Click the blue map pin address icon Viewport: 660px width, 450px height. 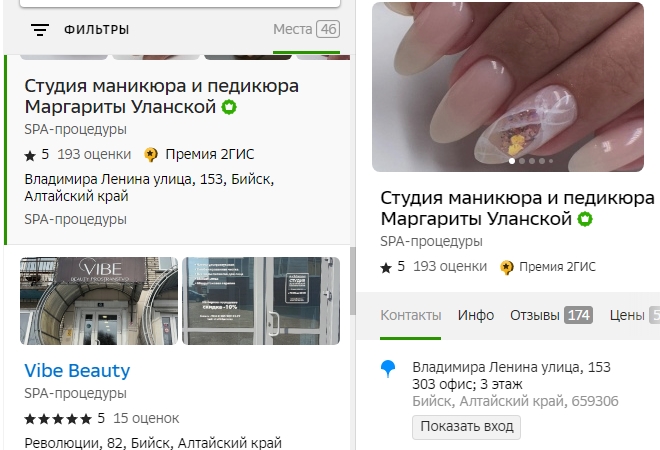pyautogui.click(x=388, y=368)
